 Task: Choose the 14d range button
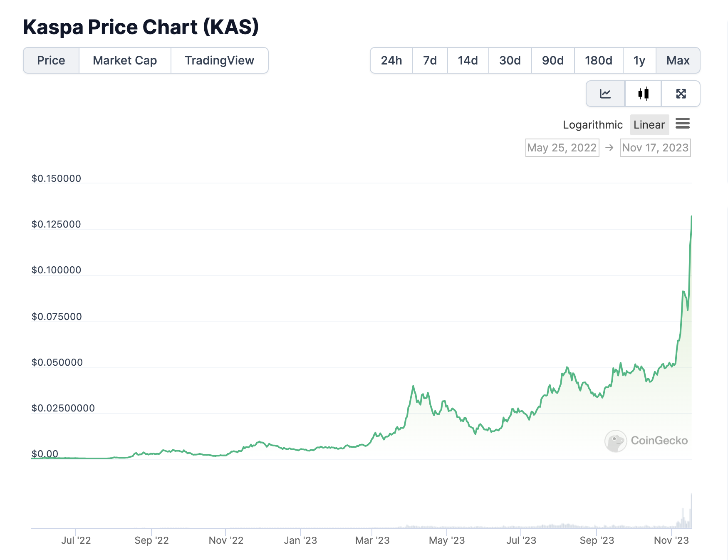coord(468,60)
